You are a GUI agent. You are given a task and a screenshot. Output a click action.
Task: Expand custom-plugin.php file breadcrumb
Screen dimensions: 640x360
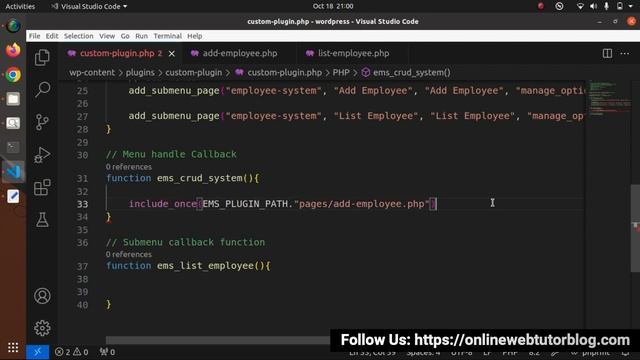[x=284, y=73]
